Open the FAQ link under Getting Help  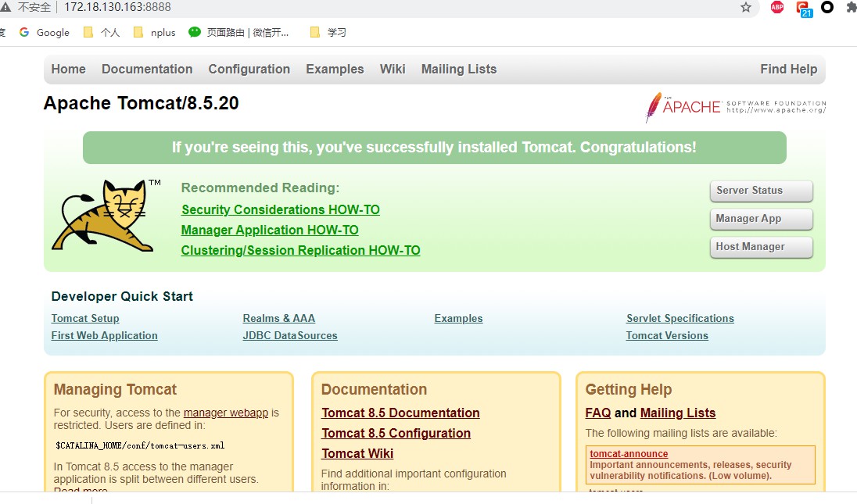598,413
